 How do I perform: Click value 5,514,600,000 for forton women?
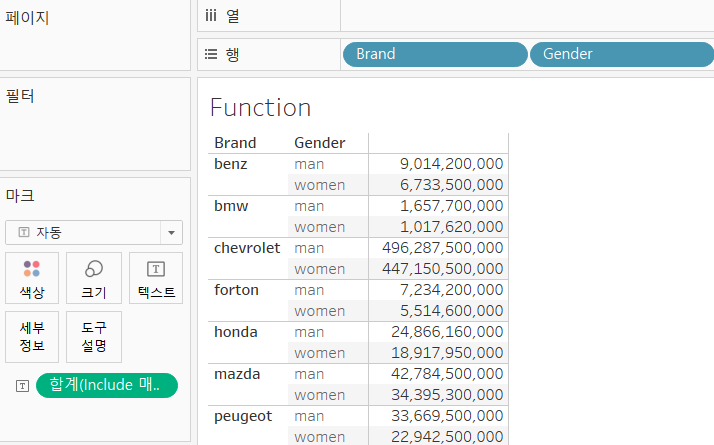[x=451, y=311]
